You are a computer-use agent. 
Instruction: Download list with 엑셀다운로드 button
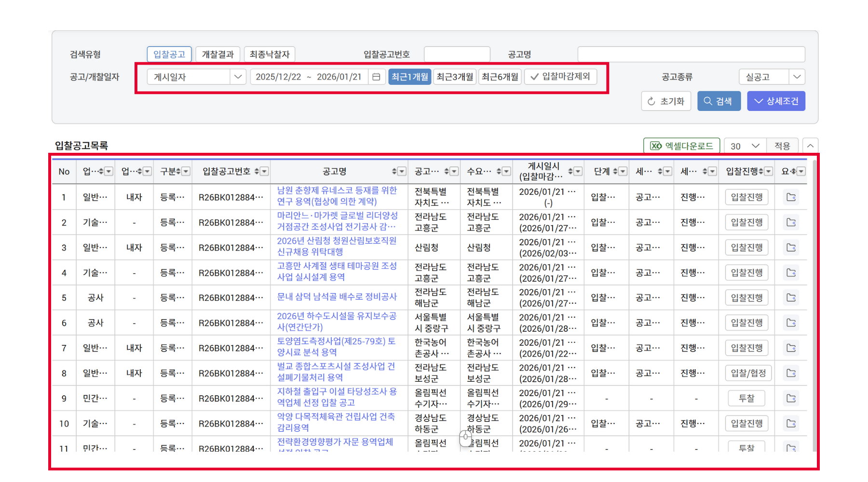pyautogui.click(x=681, y=146)
